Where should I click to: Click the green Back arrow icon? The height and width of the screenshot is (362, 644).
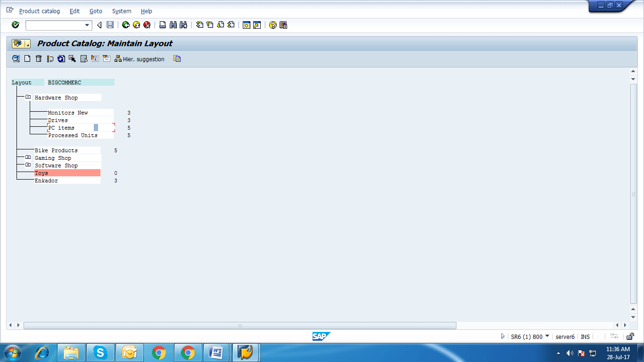pyautogui.click(x=126, y=25)
